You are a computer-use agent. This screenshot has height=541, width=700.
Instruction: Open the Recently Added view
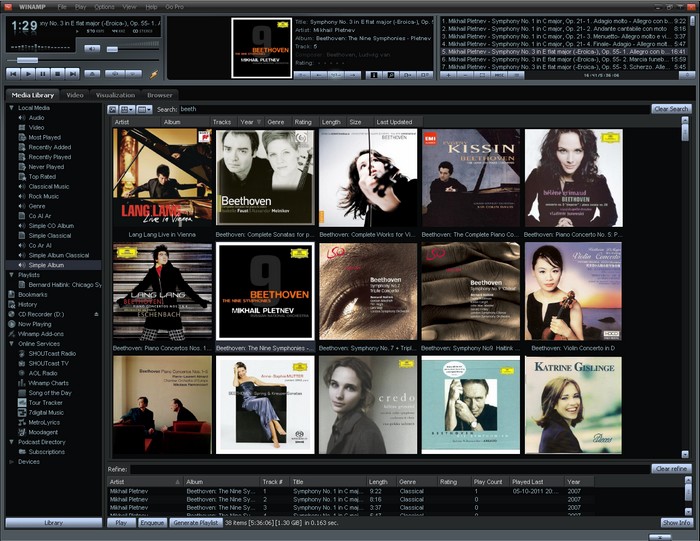(x=50, y=147)
